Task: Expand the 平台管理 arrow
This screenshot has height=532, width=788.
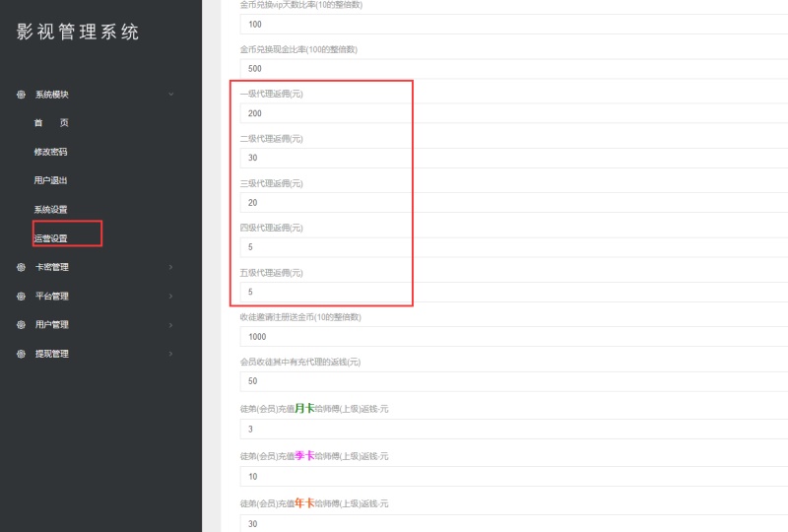Action: point(170,297)
